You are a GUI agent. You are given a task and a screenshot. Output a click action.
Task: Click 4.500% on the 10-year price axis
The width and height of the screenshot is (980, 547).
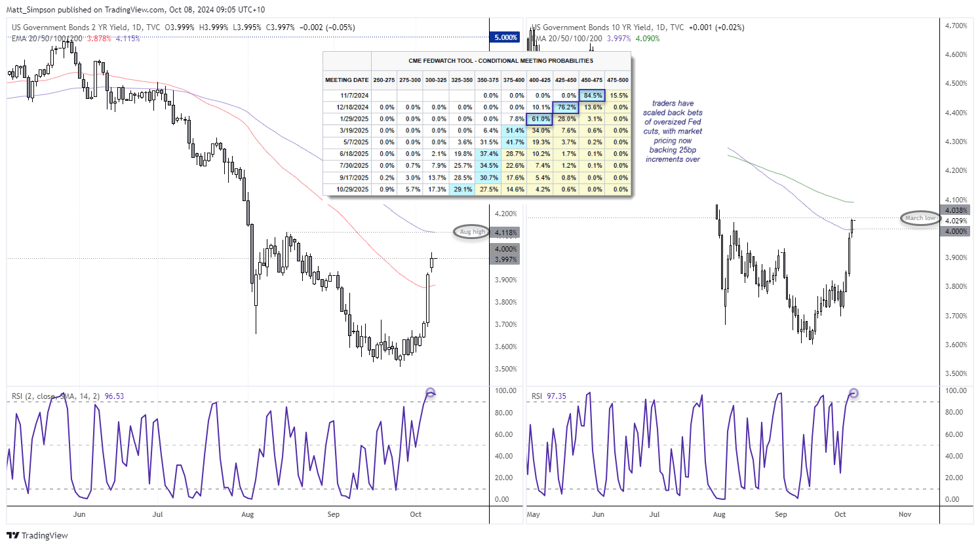pos(956,83)
